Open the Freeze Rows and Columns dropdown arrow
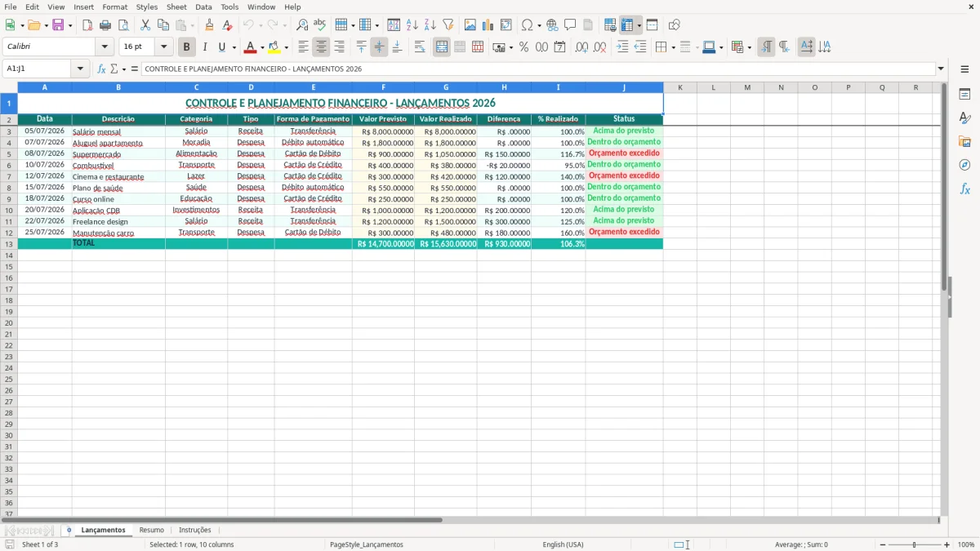The width and height of the screenshot is (980, 551). (639, 25)
